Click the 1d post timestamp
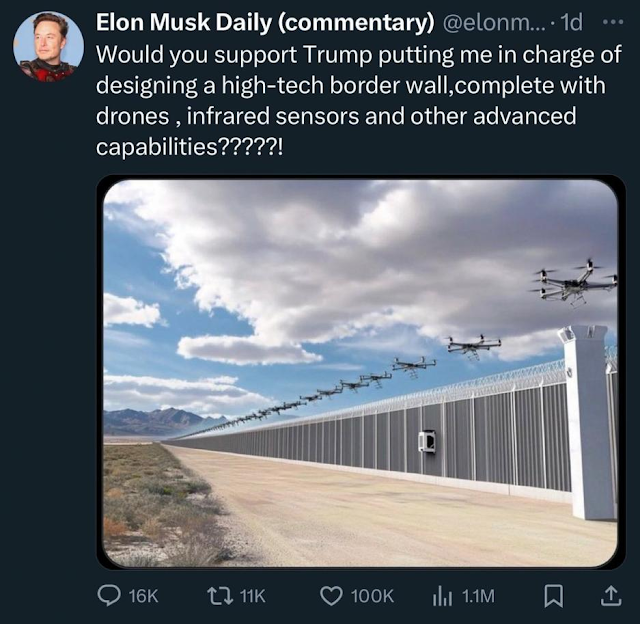Viewport: 640px width, 624px height. click(x=571, y=22)
